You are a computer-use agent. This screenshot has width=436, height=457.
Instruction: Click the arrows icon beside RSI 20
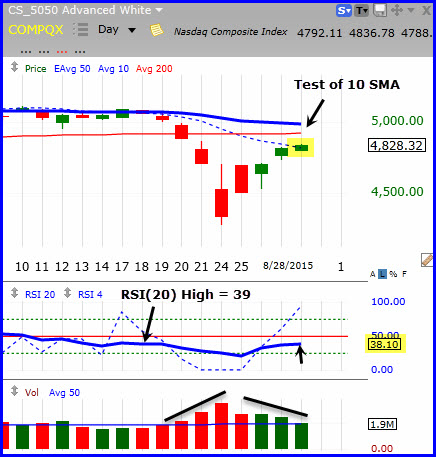tap(14, 293)
